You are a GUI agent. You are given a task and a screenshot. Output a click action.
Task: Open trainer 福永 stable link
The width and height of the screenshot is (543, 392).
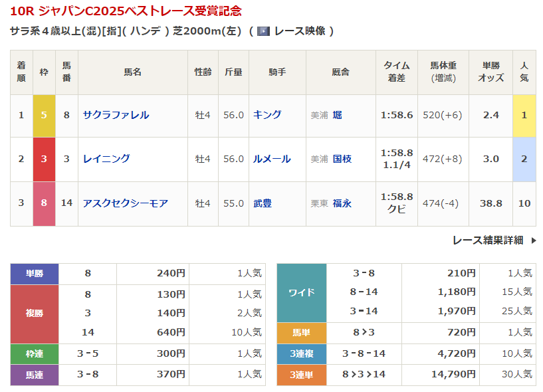tap(342, 203)
